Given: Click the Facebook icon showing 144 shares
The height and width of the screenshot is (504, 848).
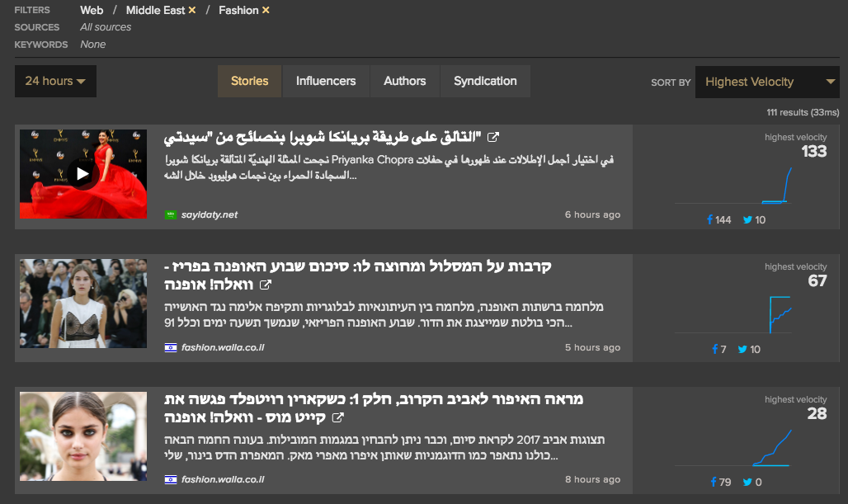Looking at the screenshot, I should tap(709, 219).
